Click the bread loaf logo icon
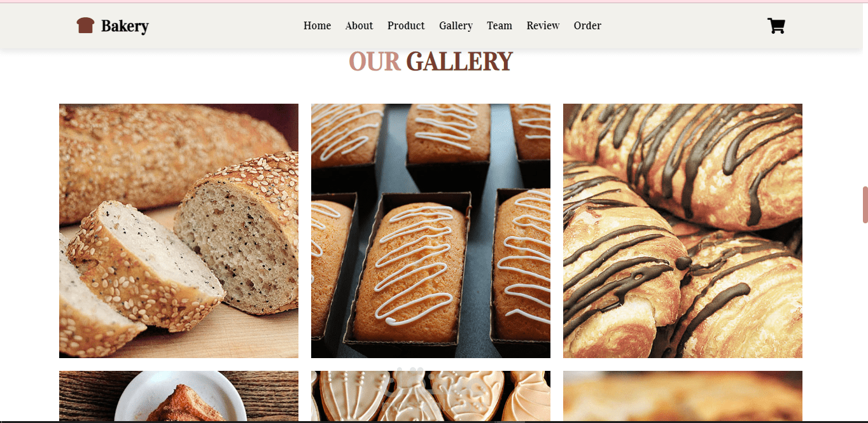This screenshot has width=868, height=423. click(85, 25)
